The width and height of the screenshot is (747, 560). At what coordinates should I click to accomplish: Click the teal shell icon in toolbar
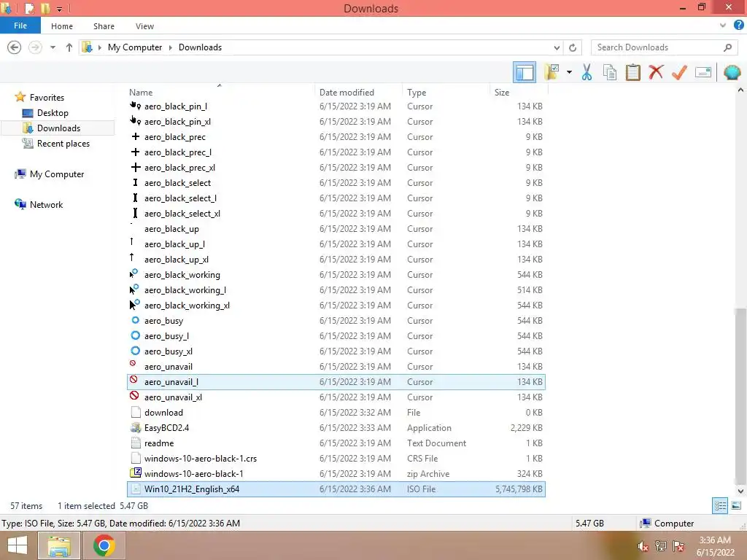click(x=732, y=72)
